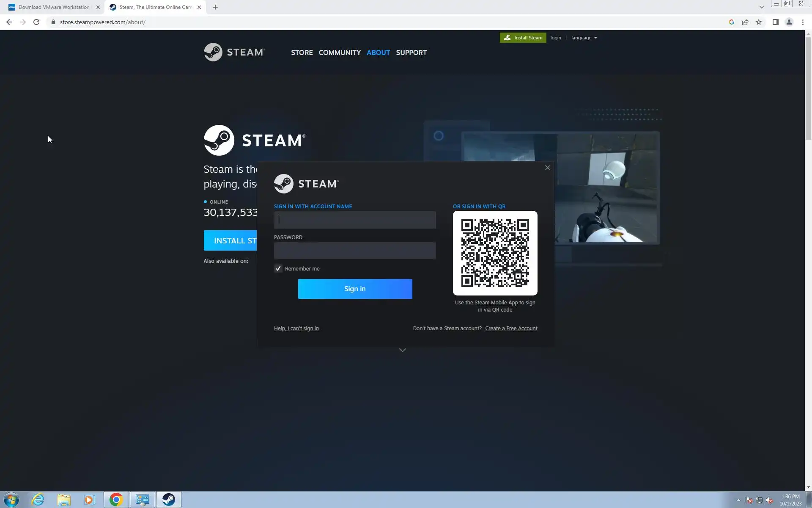Open Internet Explorer from taskbar
812x508 pixels.
38,500
